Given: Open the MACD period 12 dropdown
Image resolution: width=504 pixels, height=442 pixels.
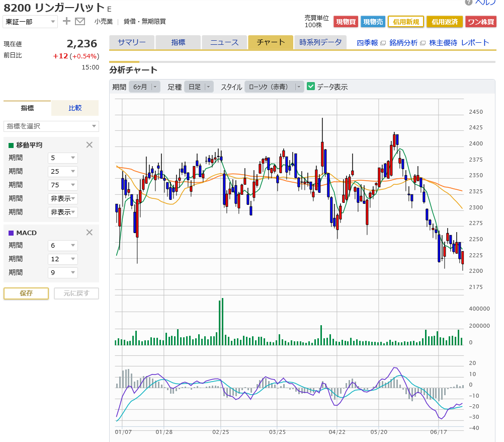Looking at the screenshot, I should click(63, 259).
